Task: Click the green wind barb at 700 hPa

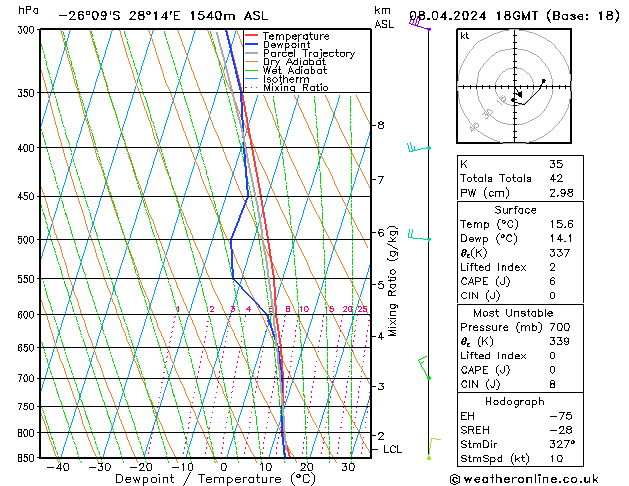Action: (x=424, y=367)
